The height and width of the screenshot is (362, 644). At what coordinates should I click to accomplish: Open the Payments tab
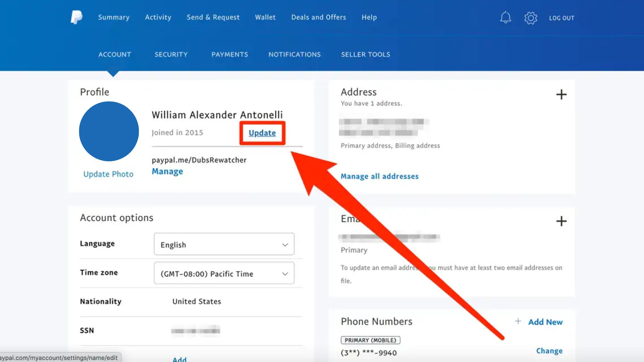pos(229,54)
